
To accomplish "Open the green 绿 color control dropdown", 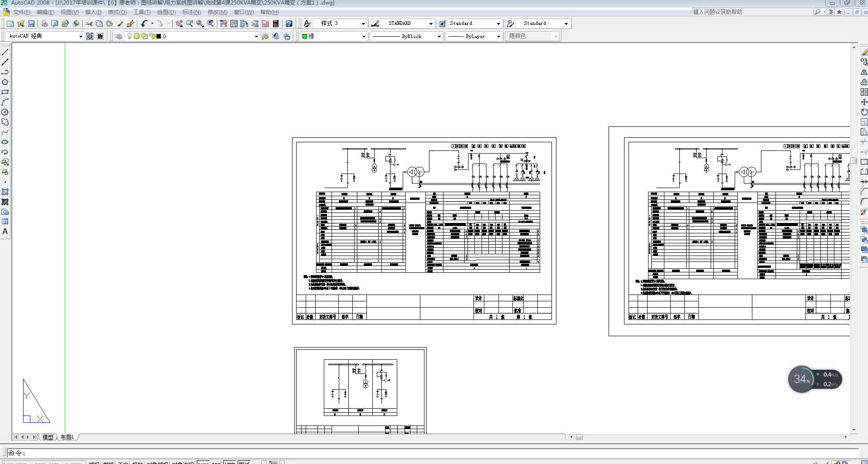I will 334,36.
